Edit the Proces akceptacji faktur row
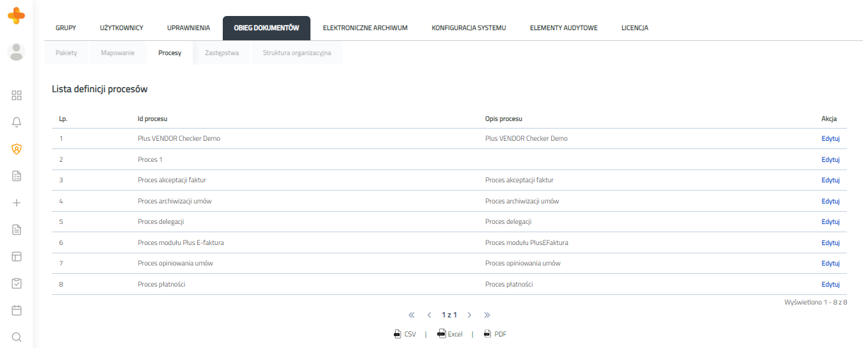This screenshot has width=868, height=348. [830, 180]
